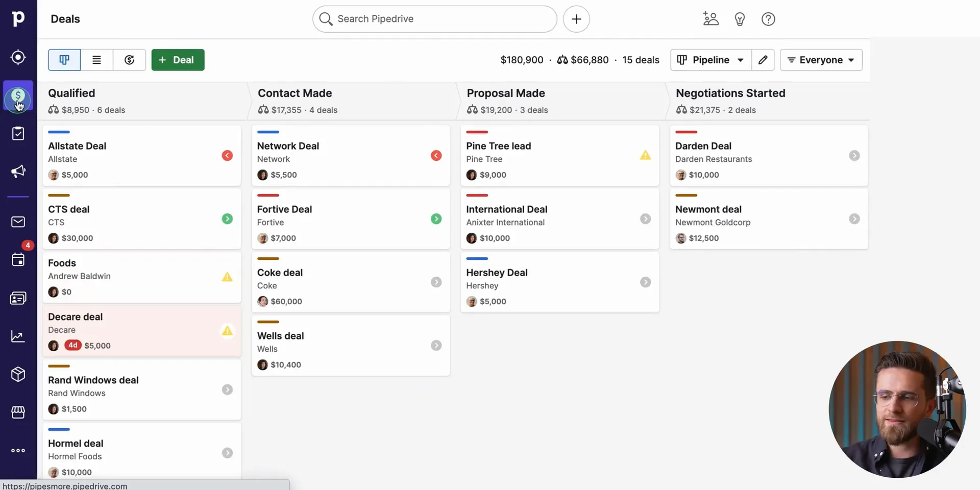
Task: Open Marketplace storefront icon in sidebar
Action: pos(18,412)
